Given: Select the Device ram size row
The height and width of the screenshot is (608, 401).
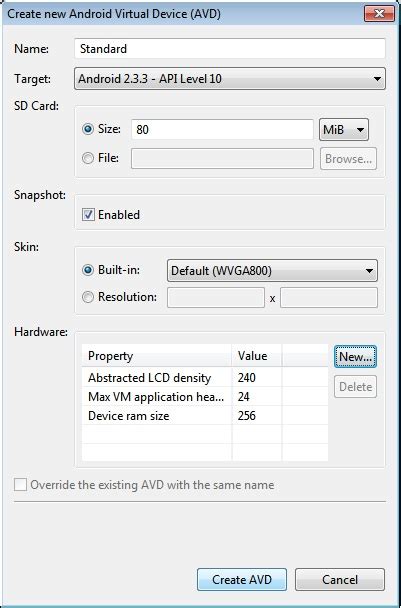Looking at the screenshot, I should click(x=205, y=416).
